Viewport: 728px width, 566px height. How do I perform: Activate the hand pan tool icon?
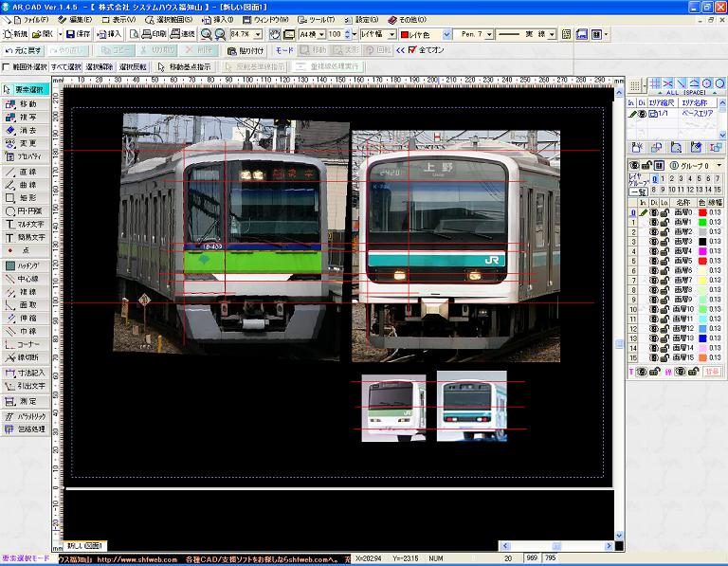click(x=275, y=34)
